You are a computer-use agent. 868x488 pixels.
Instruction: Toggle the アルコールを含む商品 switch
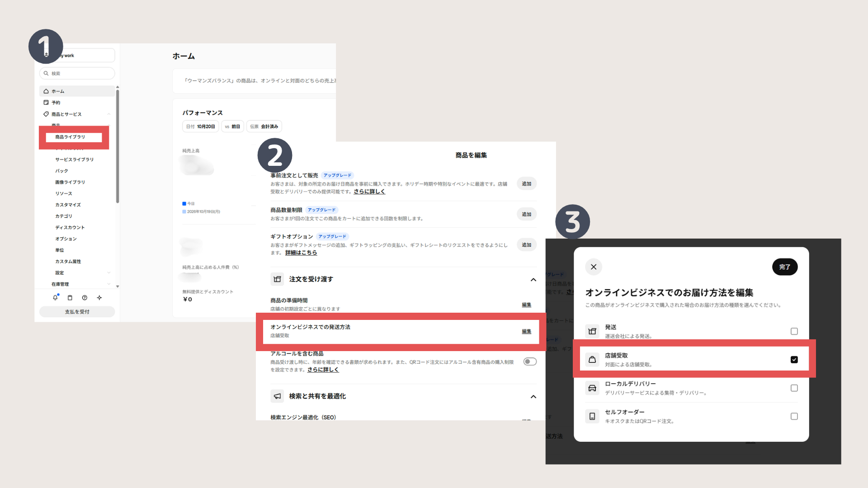tap(530, 361)
